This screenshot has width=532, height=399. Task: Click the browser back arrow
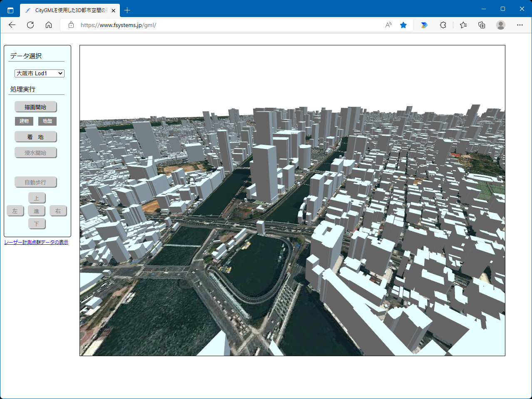pos(12,25)
